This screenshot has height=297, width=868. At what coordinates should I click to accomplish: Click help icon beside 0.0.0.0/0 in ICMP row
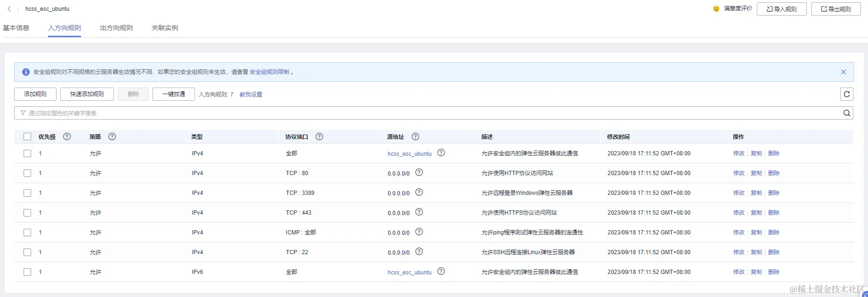(419, 232)
